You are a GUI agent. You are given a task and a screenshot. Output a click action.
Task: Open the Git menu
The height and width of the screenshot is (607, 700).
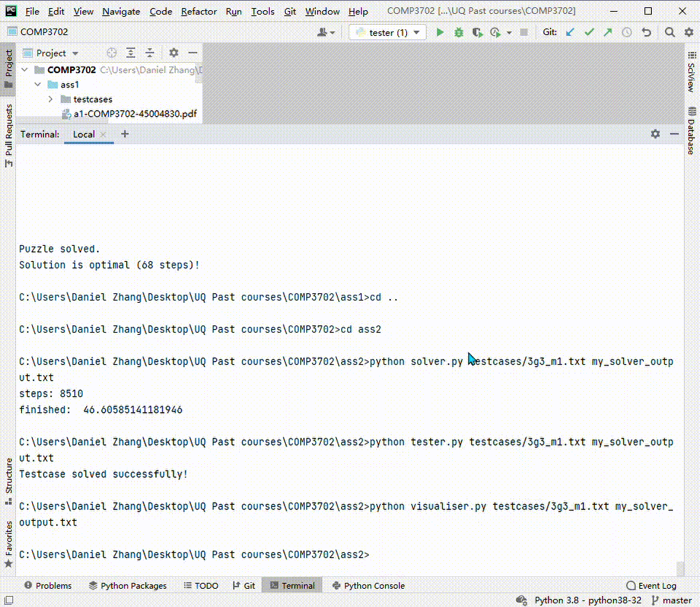289,11
